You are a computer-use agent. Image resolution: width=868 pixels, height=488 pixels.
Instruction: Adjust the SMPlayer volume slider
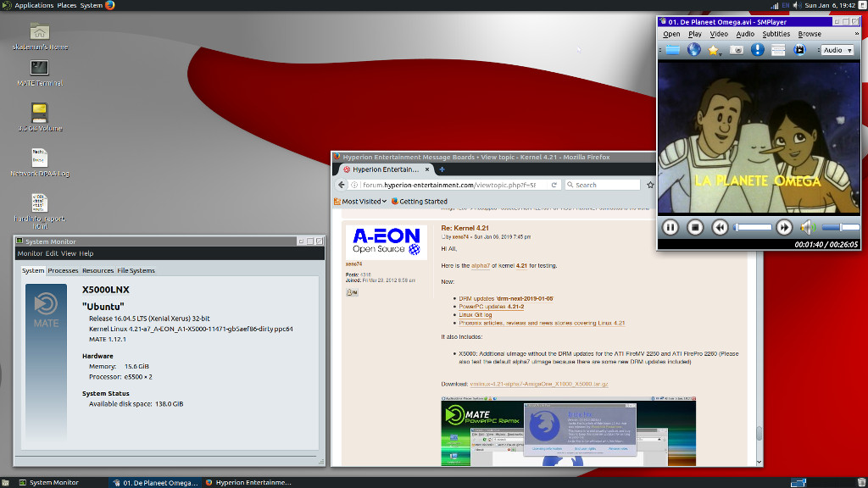[840, 227]
